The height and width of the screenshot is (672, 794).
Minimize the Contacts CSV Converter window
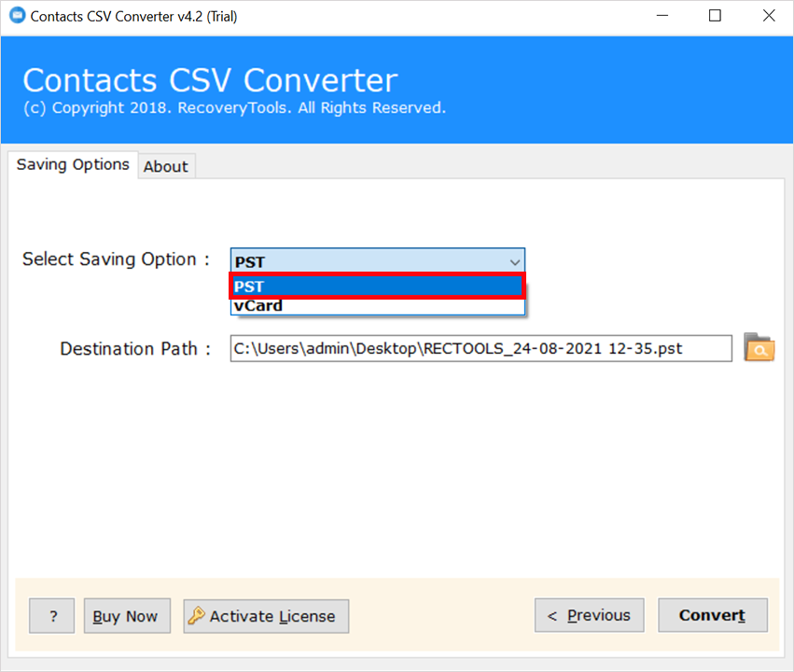(662, 16)
